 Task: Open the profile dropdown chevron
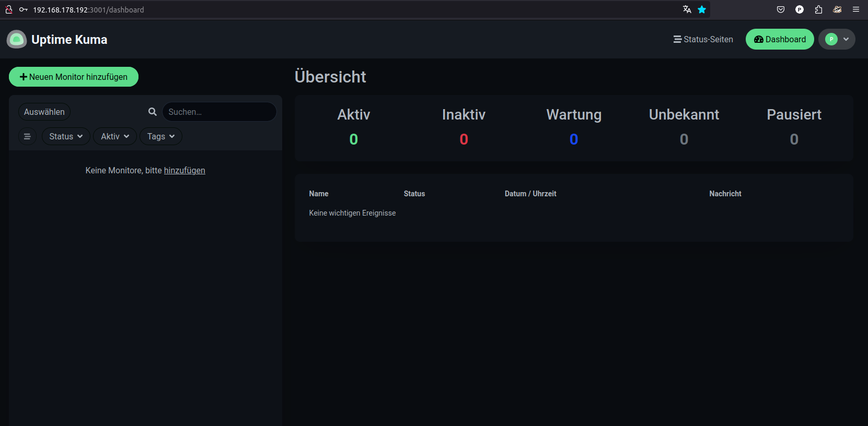coord(846,39)
